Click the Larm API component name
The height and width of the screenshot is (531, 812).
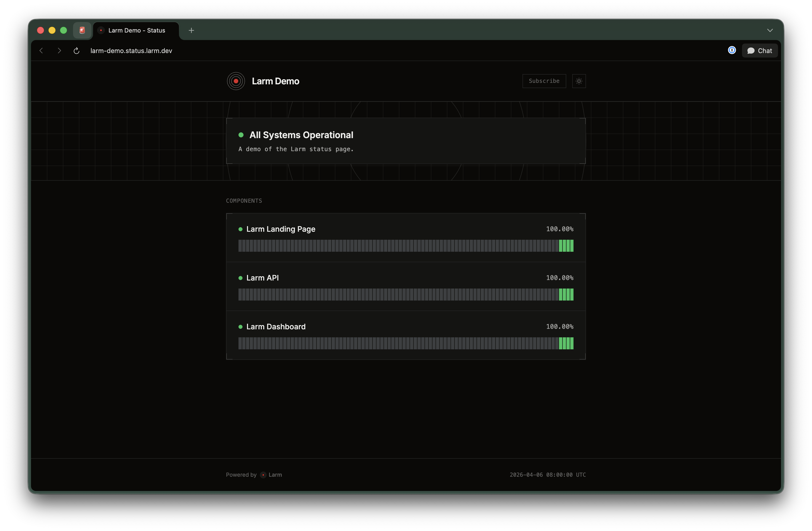(x=262, y=278)
